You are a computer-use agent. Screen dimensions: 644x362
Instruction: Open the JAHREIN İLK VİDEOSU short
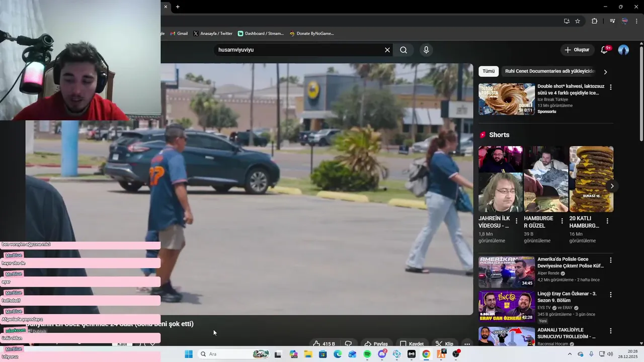coord(501,179)
